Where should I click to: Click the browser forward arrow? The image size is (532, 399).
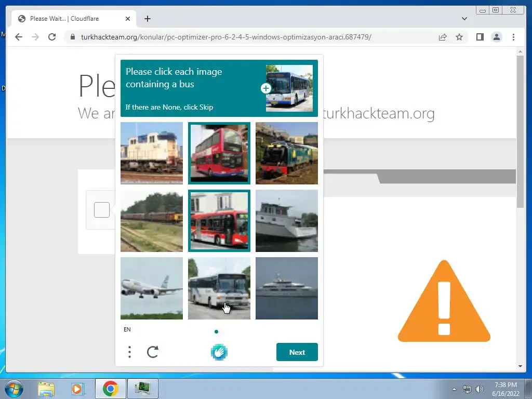click(35, 37)
